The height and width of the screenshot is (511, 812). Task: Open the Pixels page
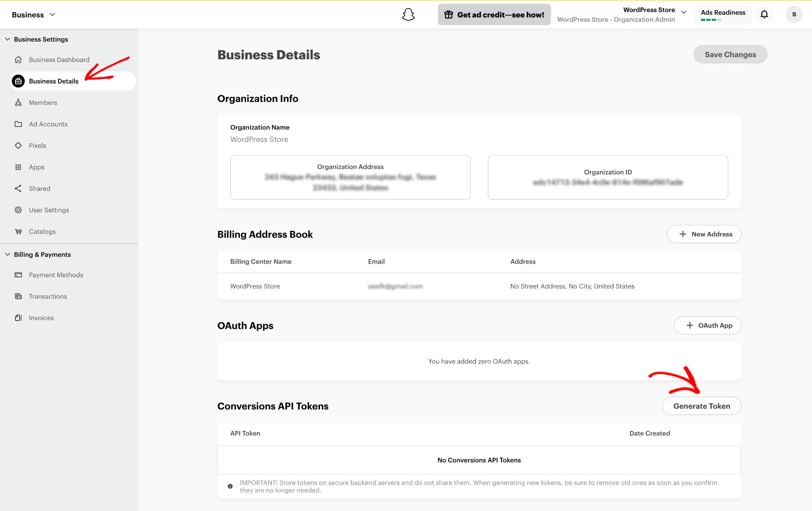coord(37,145)
